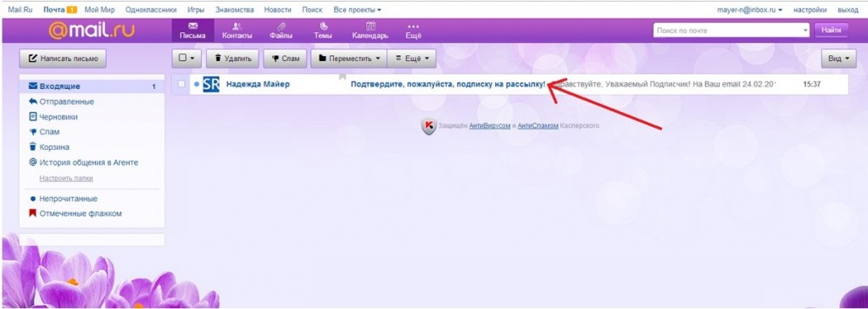Click the Kaspersky shield icon
The height and width of the screenshot is (309, 868).
pyautogui.click(x=428, y=126)
